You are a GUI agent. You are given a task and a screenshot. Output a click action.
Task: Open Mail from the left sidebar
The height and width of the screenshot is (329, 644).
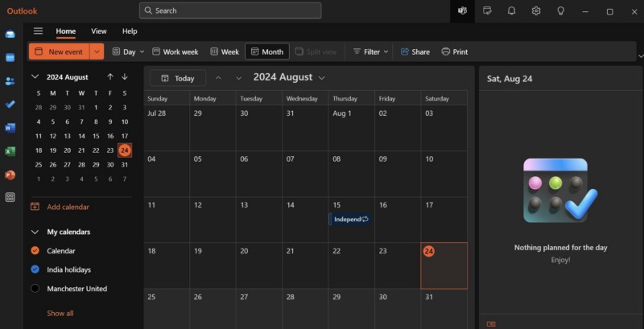point(10,34)
